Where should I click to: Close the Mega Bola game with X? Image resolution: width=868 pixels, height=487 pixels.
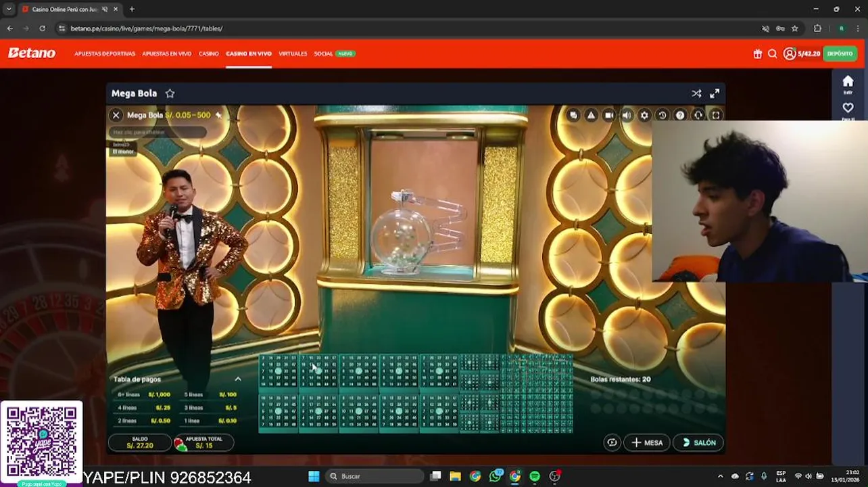pyautogui.click(x=116, y=115)
